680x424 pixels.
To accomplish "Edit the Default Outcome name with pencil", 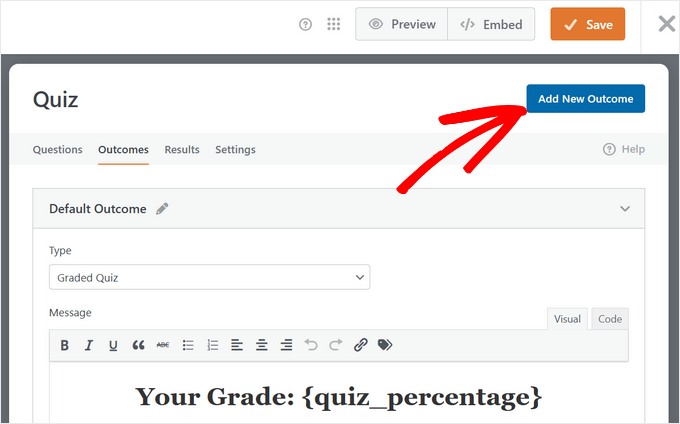I will pos(162,209).
